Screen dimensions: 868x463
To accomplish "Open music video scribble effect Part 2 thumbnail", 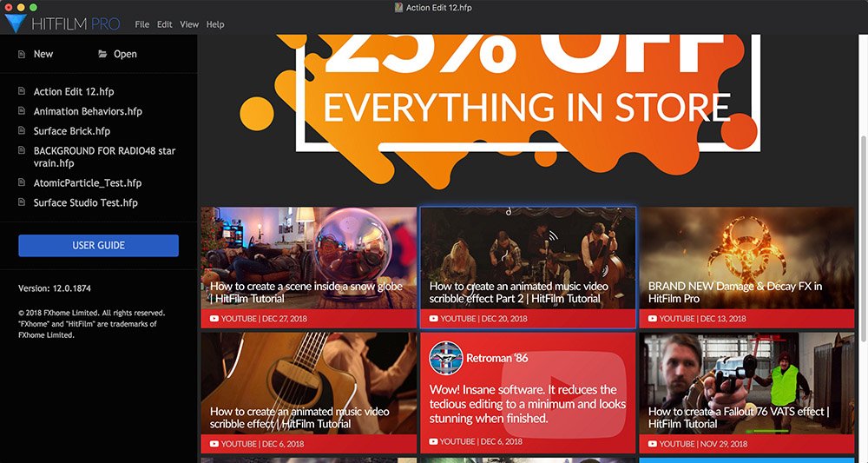I will 528,268.
